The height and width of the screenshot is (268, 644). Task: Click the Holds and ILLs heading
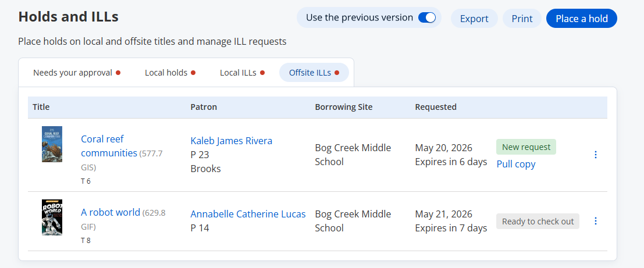pos(69,17)
